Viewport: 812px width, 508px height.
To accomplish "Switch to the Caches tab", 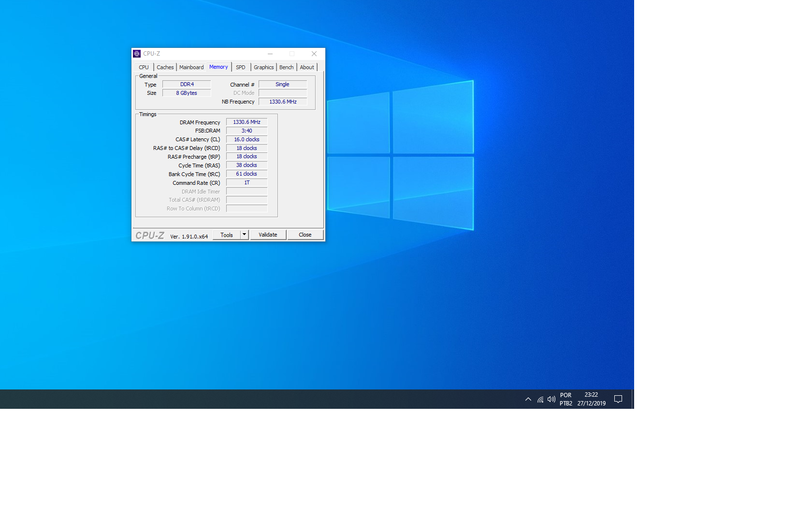I will click(165, 67).
